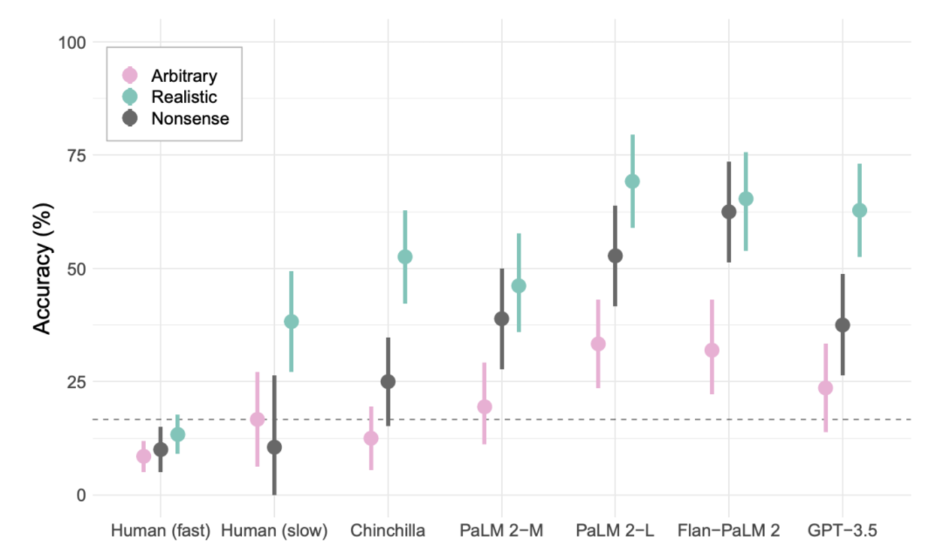Click the Nonsense data point for Flan-PaLM 2

(x=729, y=211)
